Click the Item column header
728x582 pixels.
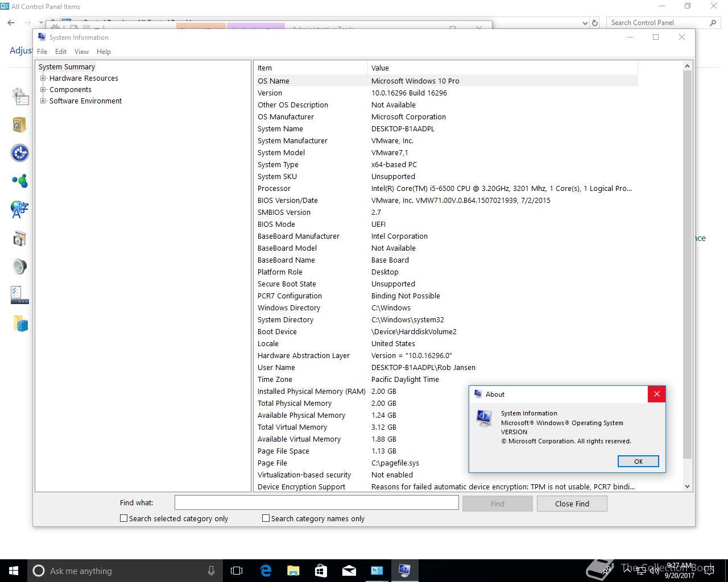point(311,68)
